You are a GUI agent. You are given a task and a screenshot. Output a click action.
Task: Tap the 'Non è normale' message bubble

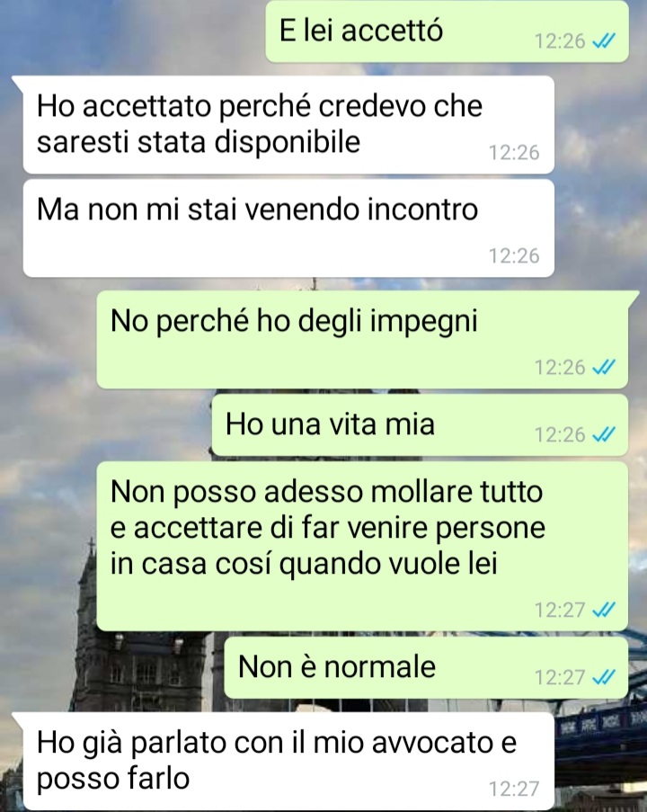click(x=426, y=667)
